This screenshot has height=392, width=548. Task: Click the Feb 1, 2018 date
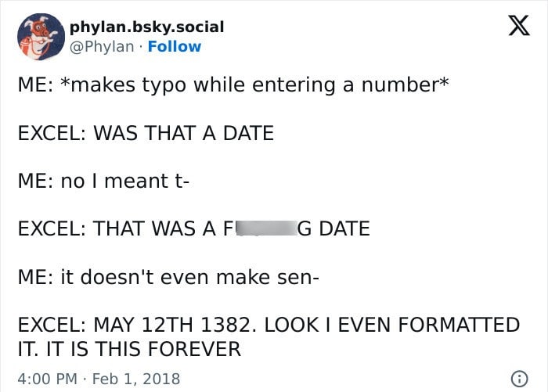136,379
